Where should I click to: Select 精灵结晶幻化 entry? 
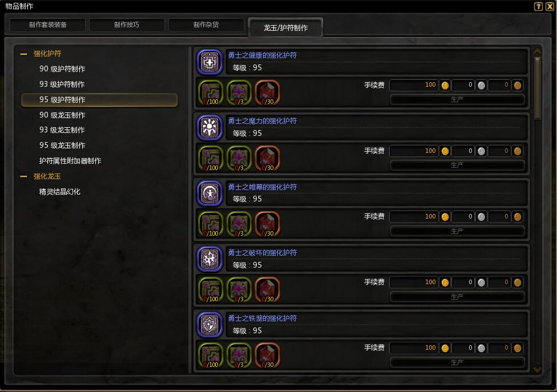(x=60, y=192)
